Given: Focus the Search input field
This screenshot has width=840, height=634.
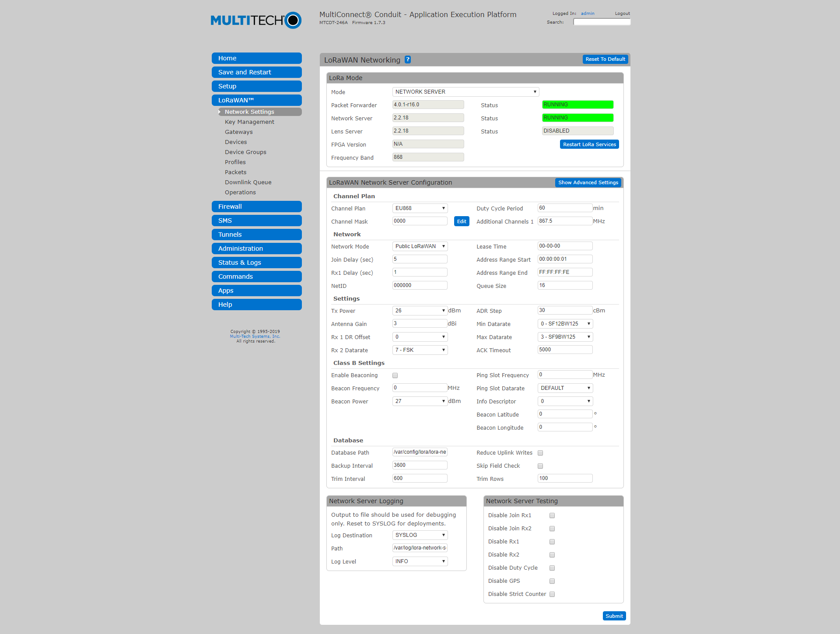Looking at the screenshot, I should pos(602,22).
